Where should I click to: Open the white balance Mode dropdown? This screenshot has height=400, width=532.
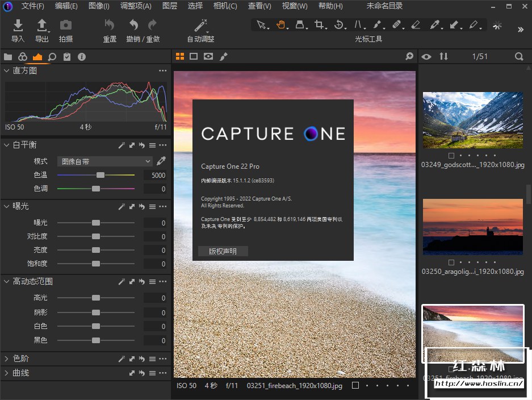click(105, 161)
